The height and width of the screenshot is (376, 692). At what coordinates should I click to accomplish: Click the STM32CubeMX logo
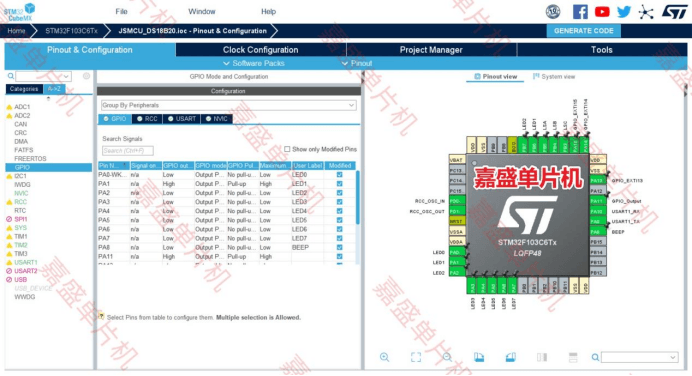coord(20,12)
